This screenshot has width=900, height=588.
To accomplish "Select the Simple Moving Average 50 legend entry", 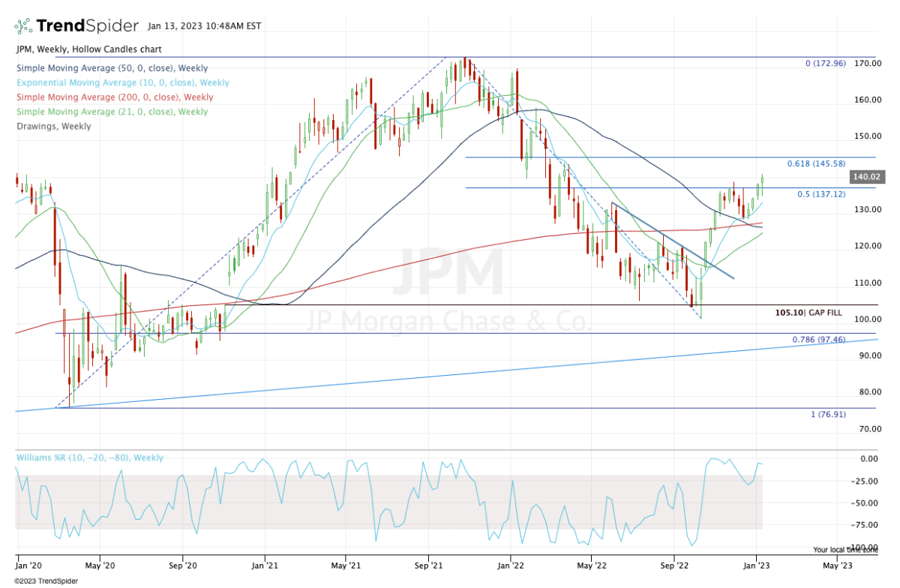I will [111, 68].
